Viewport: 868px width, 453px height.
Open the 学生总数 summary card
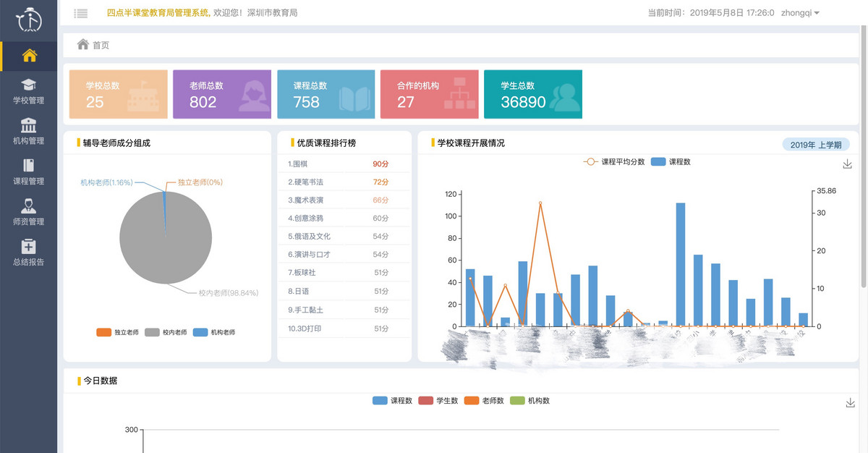(533, 94)
